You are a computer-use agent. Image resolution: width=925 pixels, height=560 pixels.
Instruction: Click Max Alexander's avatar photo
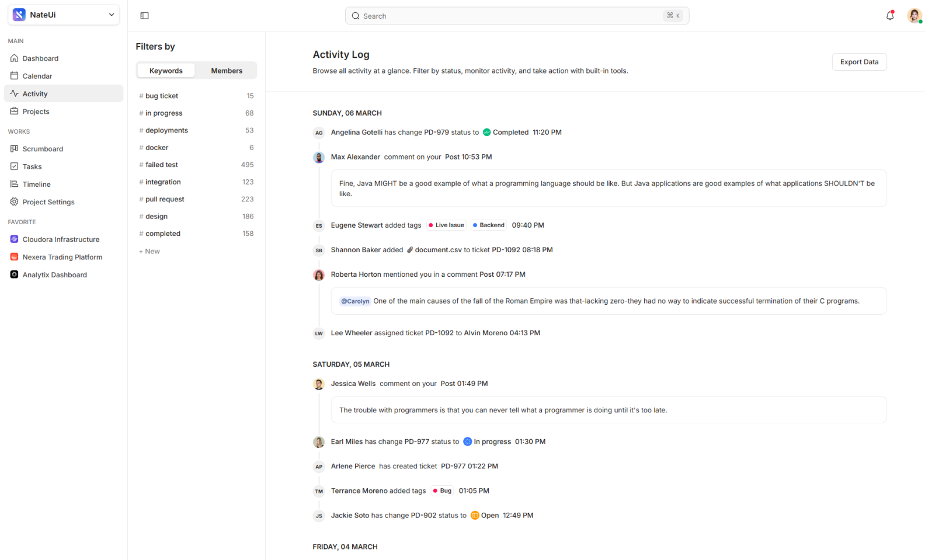tap(319, 157)
